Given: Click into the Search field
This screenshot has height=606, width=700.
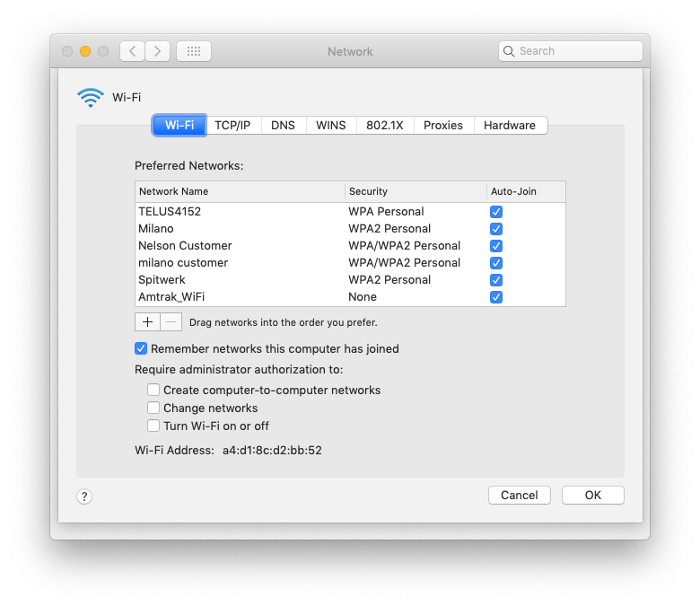Looking at the screenshot, I should click(571, 51).
